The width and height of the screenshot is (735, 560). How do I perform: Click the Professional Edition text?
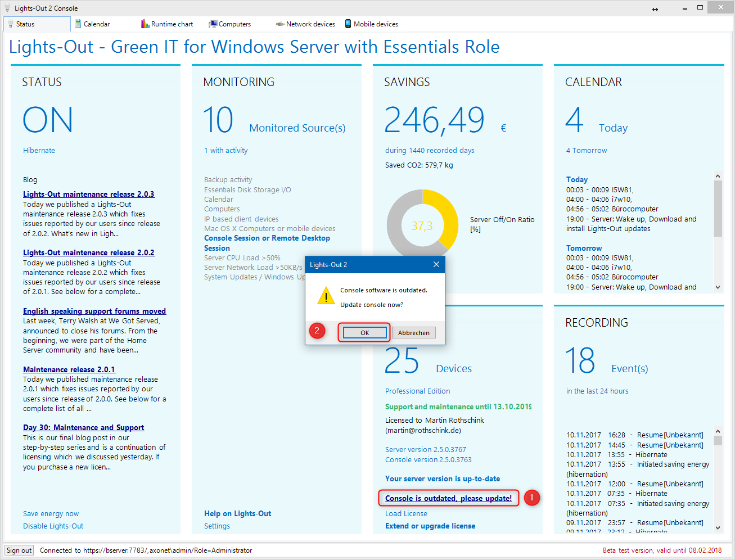tap(418, 391)
